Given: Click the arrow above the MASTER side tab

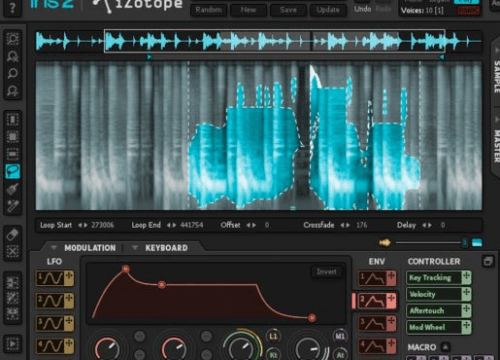Looking at the screenshot, I should [496, 120].
